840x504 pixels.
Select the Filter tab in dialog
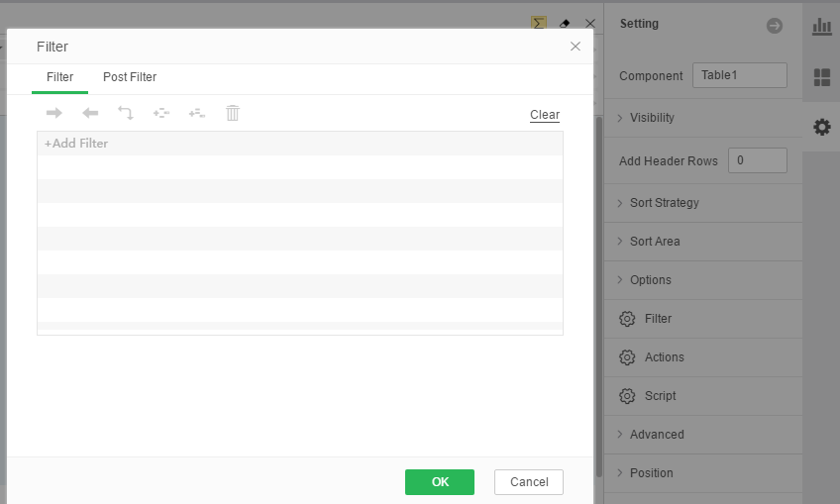[59, 77]
